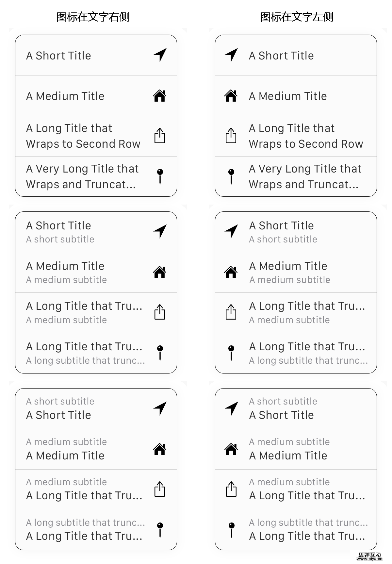This screenshot has width=392, height=564.
Task: Click pin icon left of 'Wraps and Truncat...'
Action: [231, 176]
